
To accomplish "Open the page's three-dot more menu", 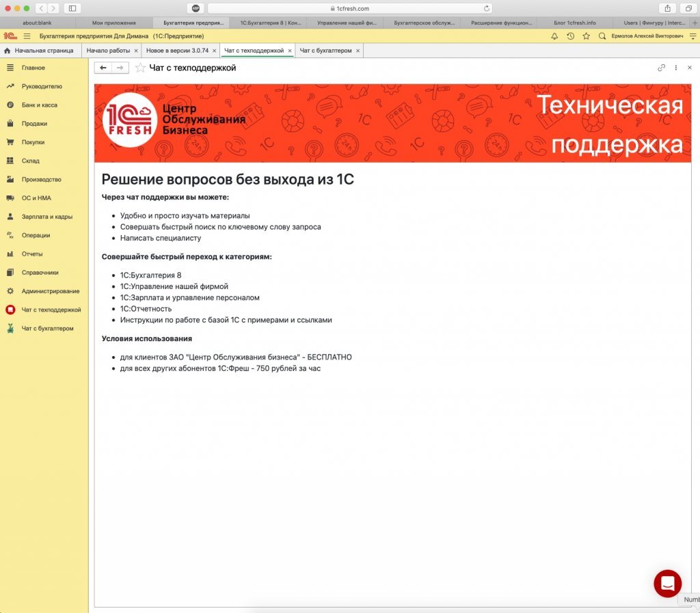I will click(676, 68).
